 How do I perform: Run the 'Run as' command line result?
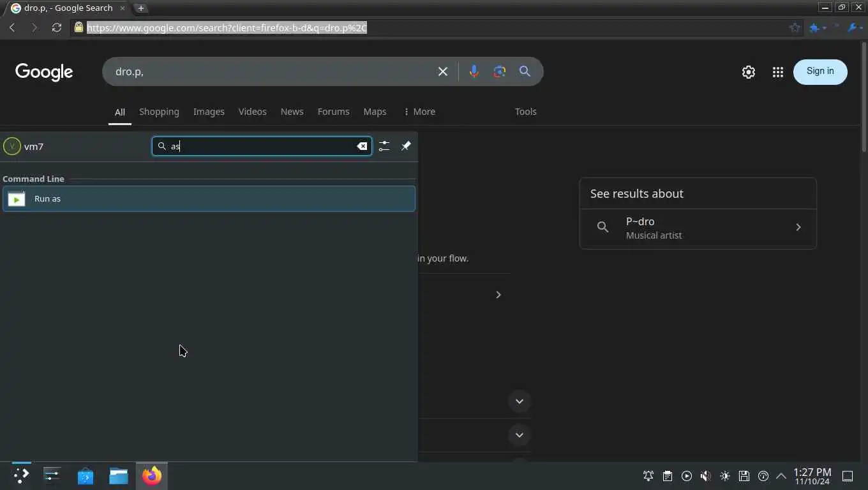click(209, 198)
